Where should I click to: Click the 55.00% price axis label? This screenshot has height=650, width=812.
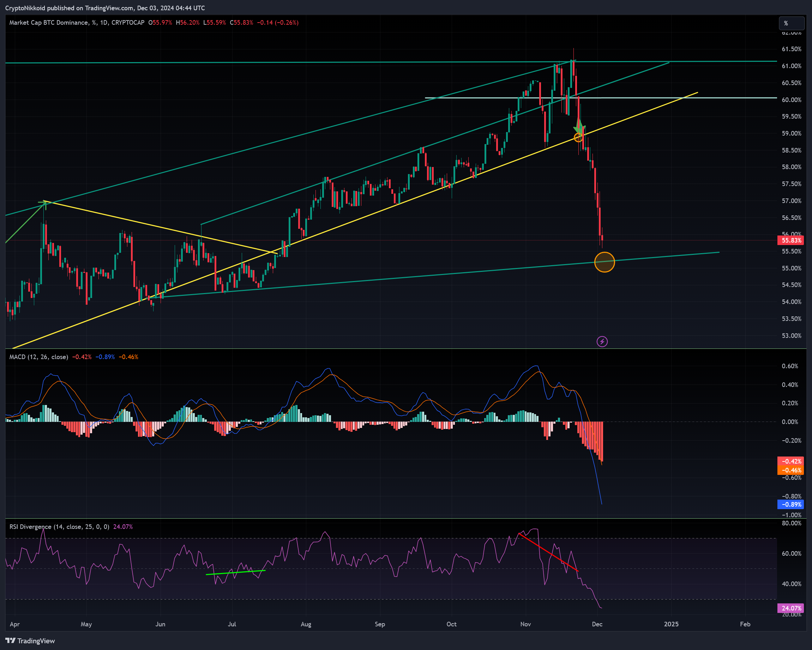coord(792,268)
